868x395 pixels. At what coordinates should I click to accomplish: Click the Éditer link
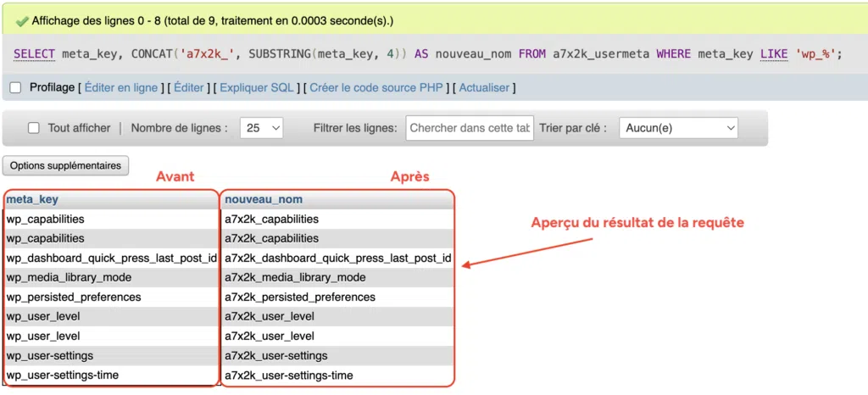click(189, 88)
